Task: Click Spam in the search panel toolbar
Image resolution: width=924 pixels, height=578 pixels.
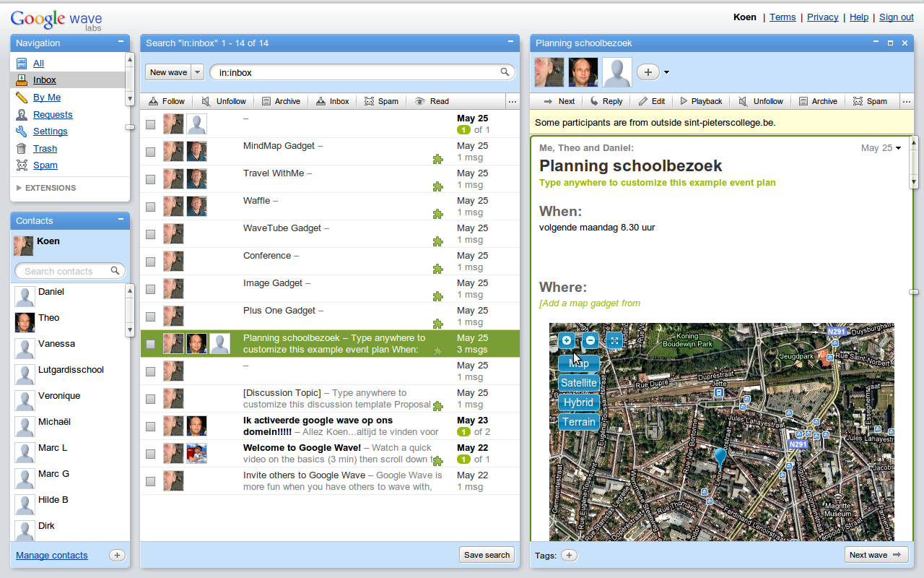Action: (381, 101)
